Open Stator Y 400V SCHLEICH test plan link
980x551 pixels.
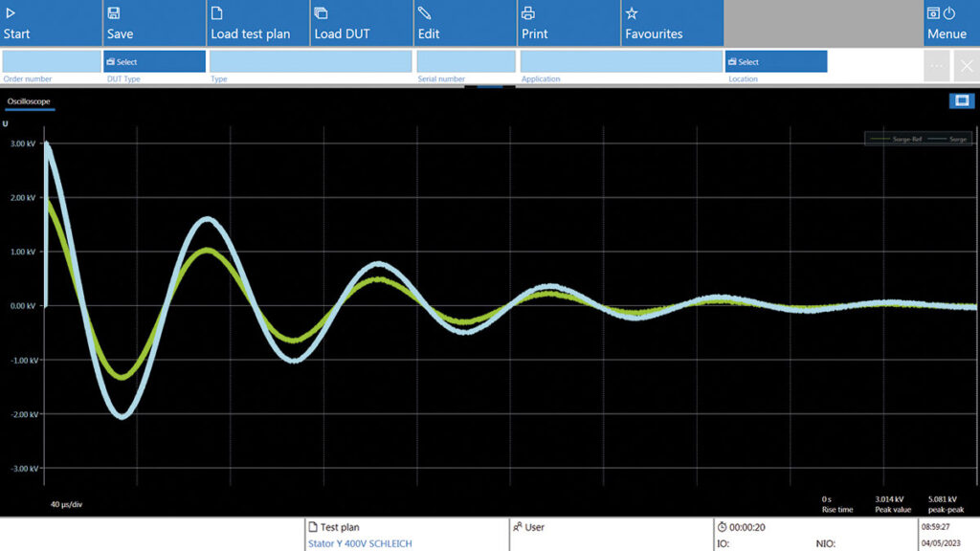(x=360, y=543)
